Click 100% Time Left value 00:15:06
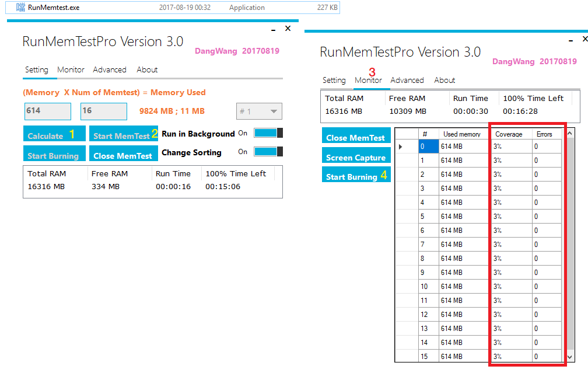 tap(223, 187)
